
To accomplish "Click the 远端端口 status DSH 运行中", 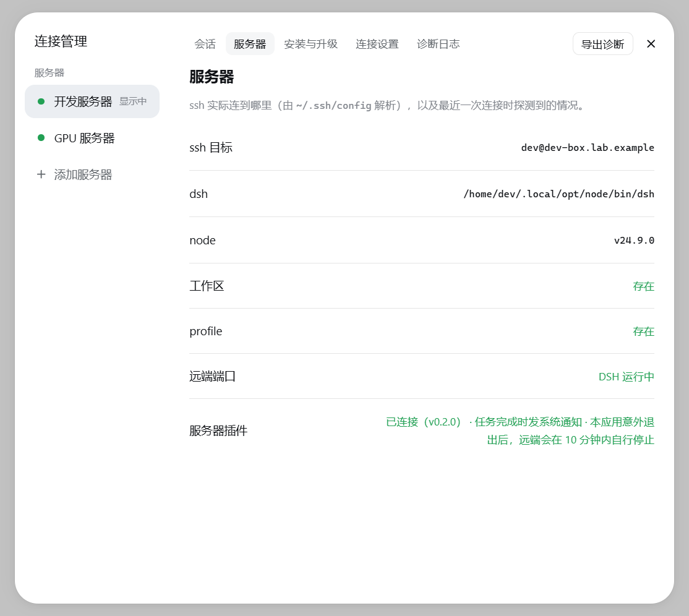I will [x=627, y=377].
